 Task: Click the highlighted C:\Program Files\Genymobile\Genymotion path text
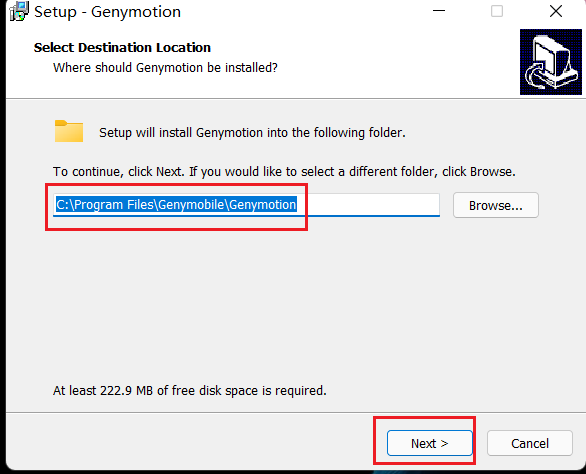(176, 205)
